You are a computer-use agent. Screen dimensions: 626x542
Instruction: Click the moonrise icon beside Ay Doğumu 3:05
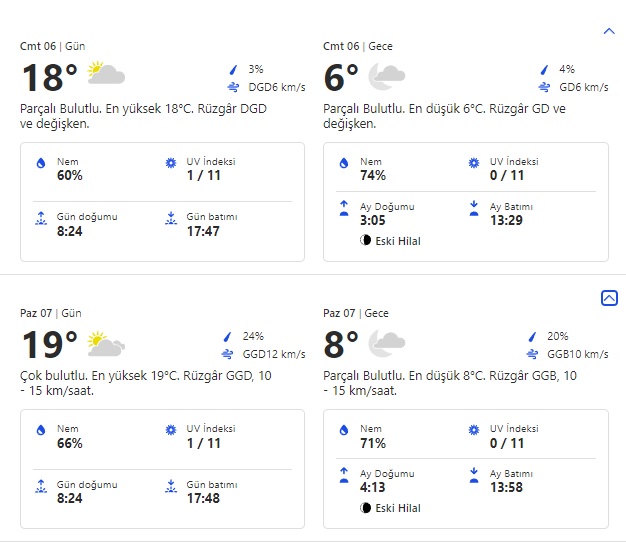point(344,208)
